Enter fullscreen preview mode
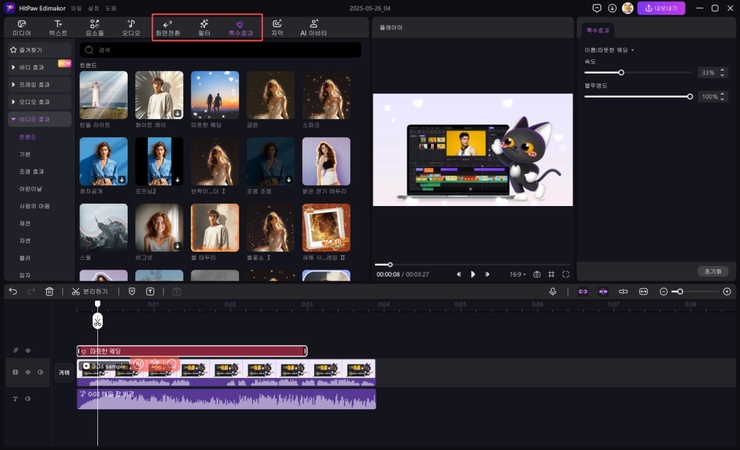 click(x=565, y=274)
